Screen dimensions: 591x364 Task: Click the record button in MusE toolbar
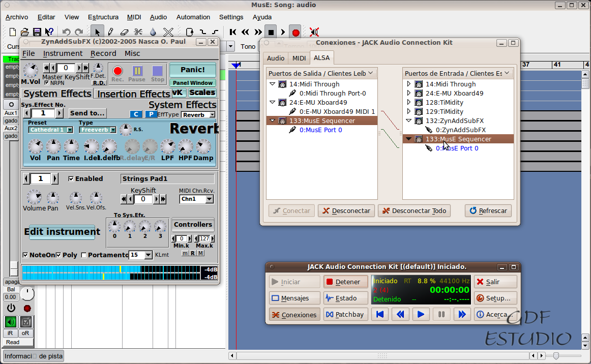point(295,33)
